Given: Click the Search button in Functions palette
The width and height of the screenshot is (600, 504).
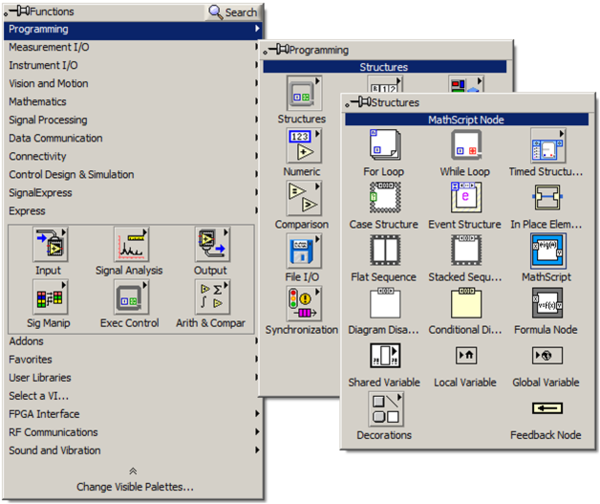Looking at the screenshot, I should point(233,12).
